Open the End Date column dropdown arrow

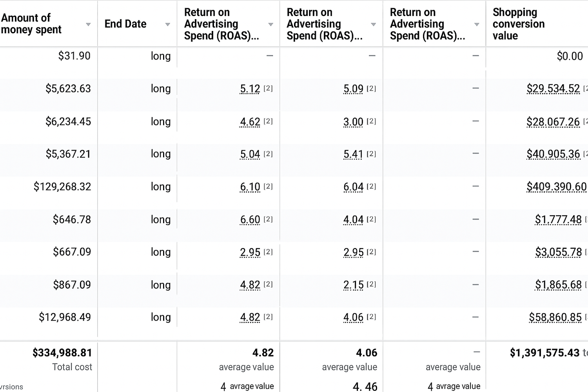click(x=167, y=24)
